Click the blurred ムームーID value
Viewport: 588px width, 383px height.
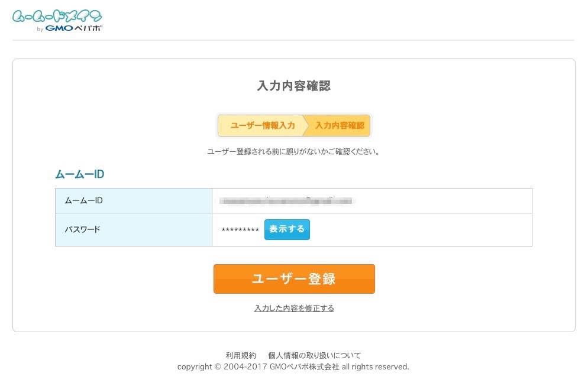click(287, 201)
